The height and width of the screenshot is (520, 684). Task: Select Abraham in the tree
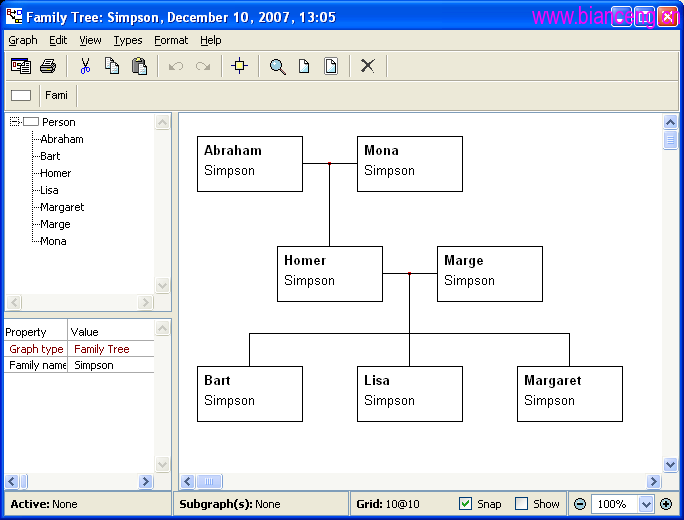(62, 139)
